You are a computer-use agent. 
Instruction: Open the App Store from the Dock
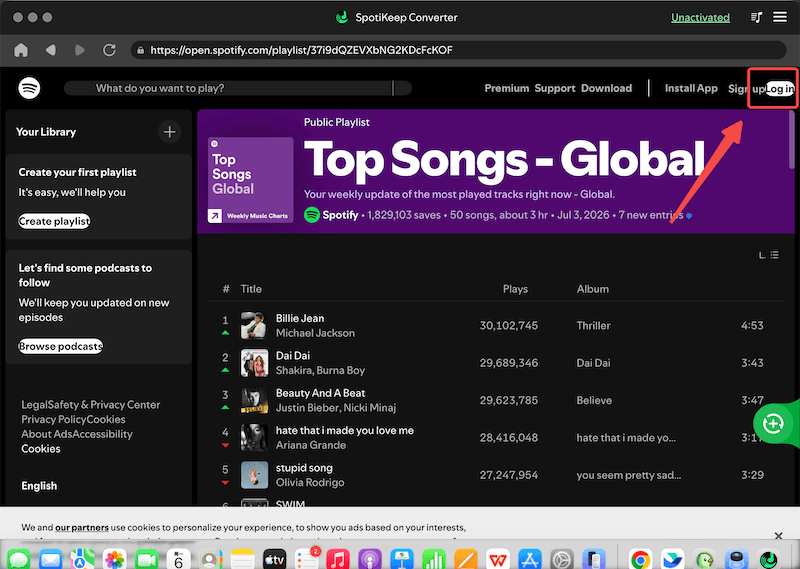(530, 560)
